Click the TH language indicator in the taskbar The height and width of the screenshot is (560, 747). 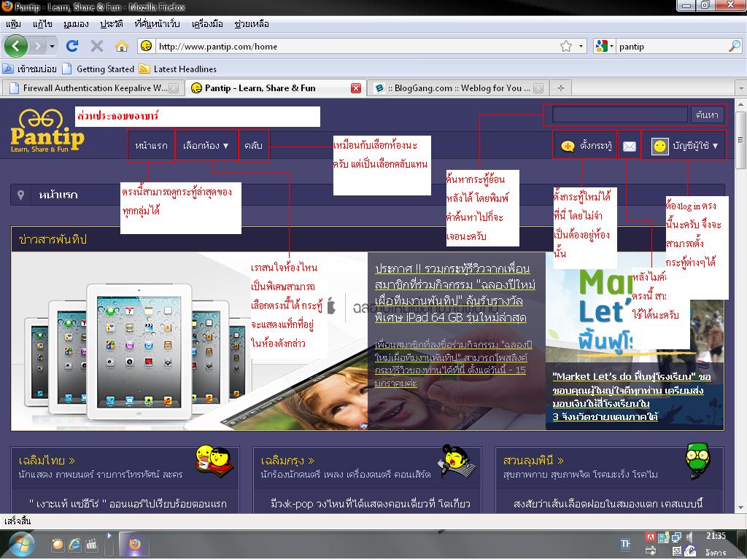pyautogui.click(x=625, y=544)
